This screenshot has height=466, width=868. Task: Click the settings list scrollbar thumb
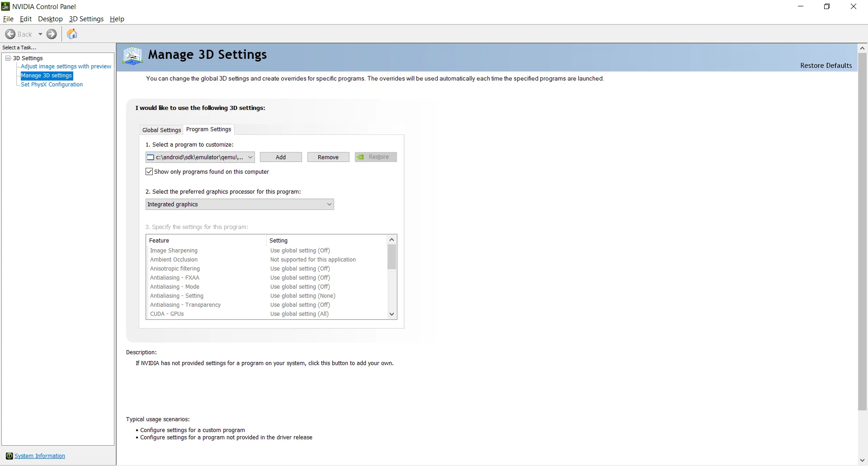(x=392, y=257)
